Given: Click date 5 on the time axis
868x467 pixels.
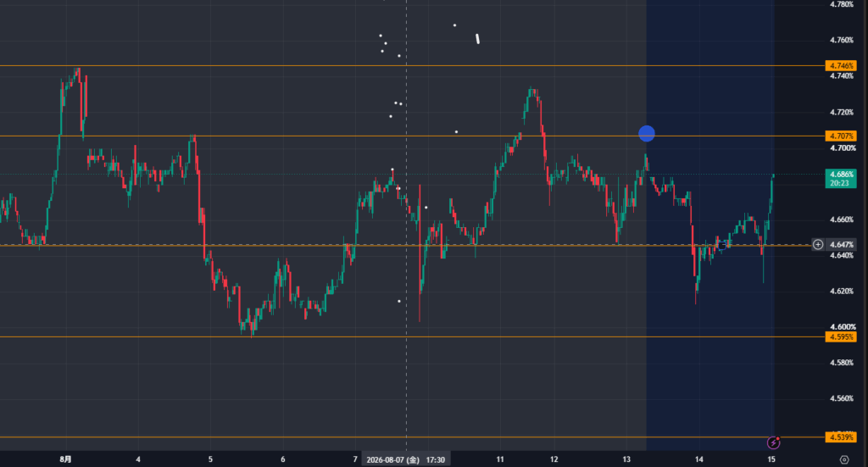Looking at the screenshot, I should click(210, 459).
